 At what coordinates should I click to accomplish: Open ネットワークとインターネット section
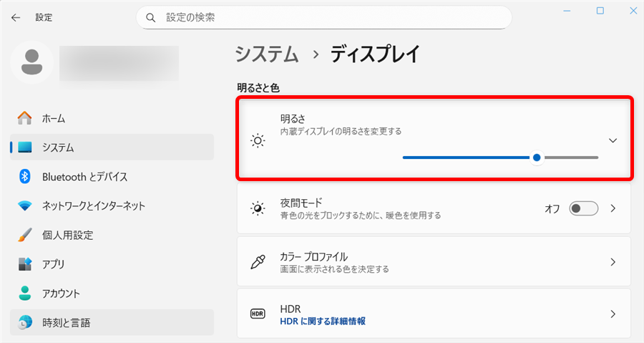click(112, 206)
